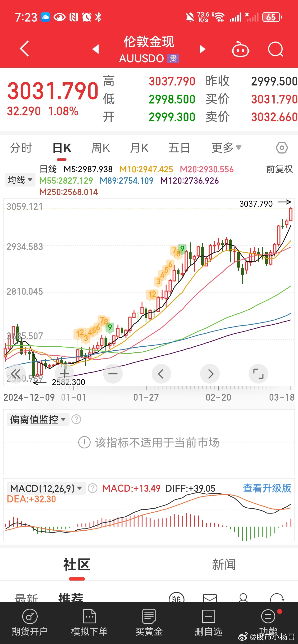Tap the 3037.790 high marker on chart
This screenshot has height=644, width=298.
[256, 204]
